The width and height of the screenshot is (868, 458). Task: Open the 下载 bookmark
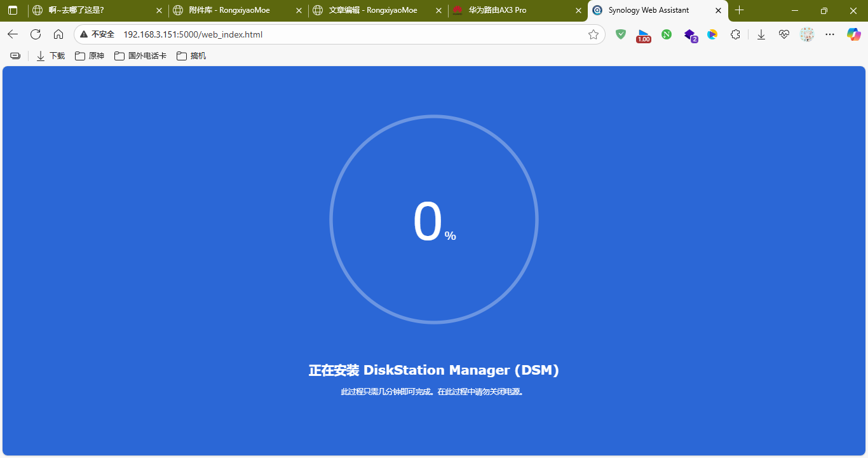pos(51,56)
